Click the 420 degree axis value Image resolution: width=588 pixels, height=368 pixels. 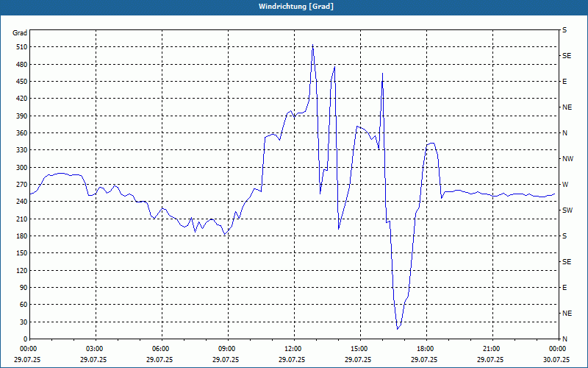[x=22, y=99]
